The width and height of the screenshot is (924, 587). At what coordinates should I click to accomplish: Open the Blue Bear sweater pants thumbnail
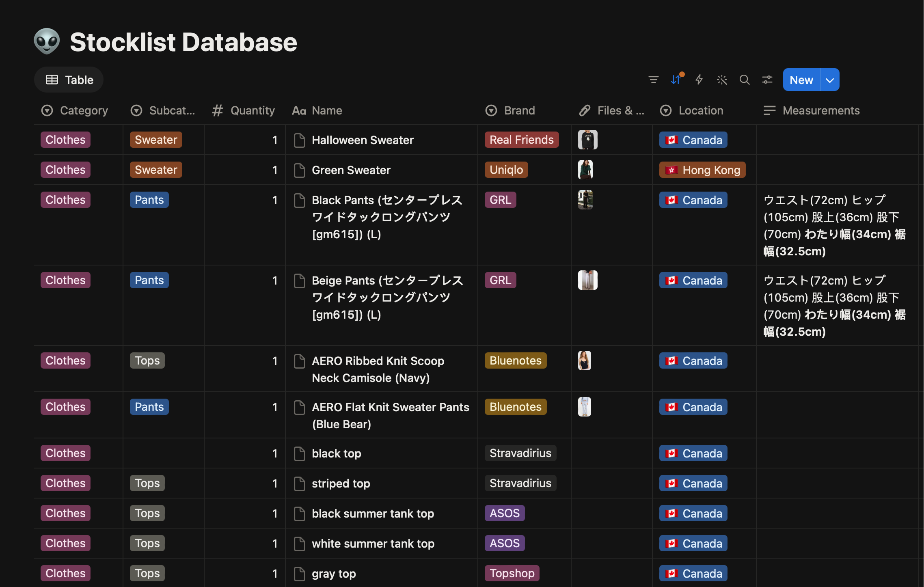click(585, 407)
